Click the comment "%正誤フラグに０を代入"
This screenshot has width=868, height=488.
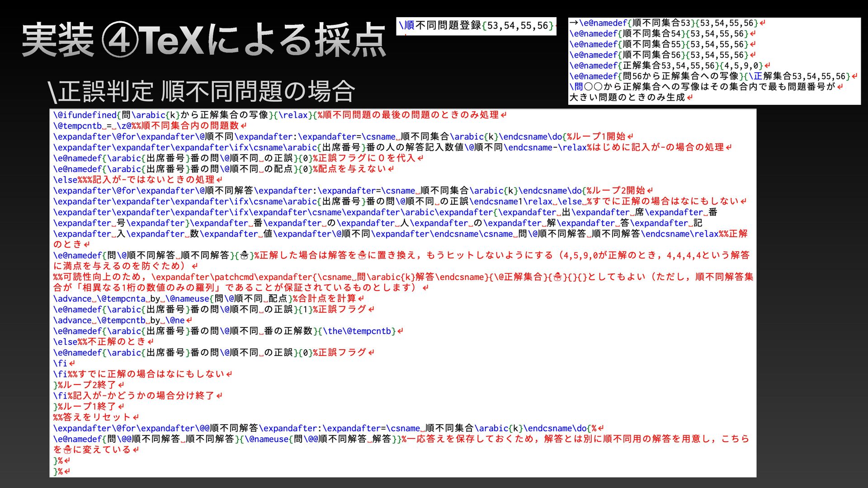(x=368, y=158)
